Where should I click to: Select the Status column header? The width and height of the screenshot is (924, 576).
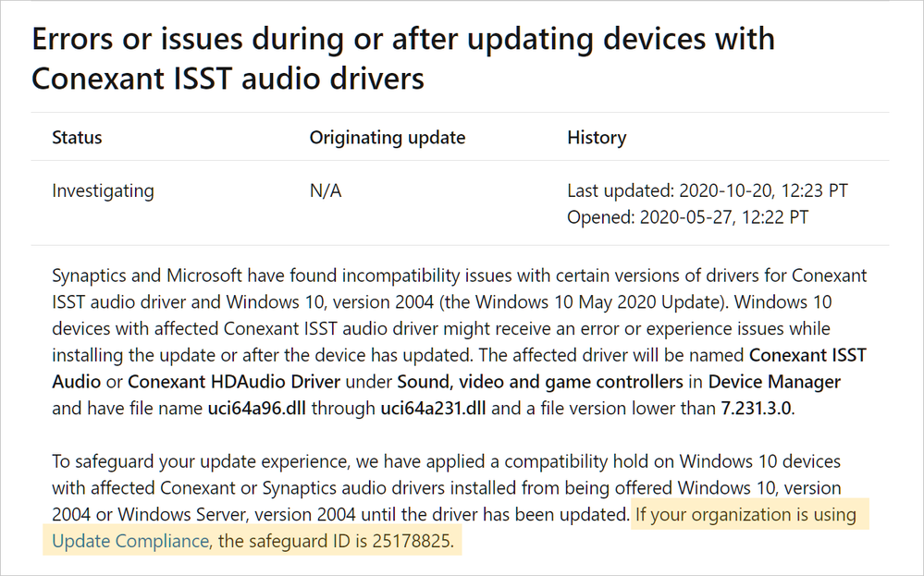(x=77, y=138)
